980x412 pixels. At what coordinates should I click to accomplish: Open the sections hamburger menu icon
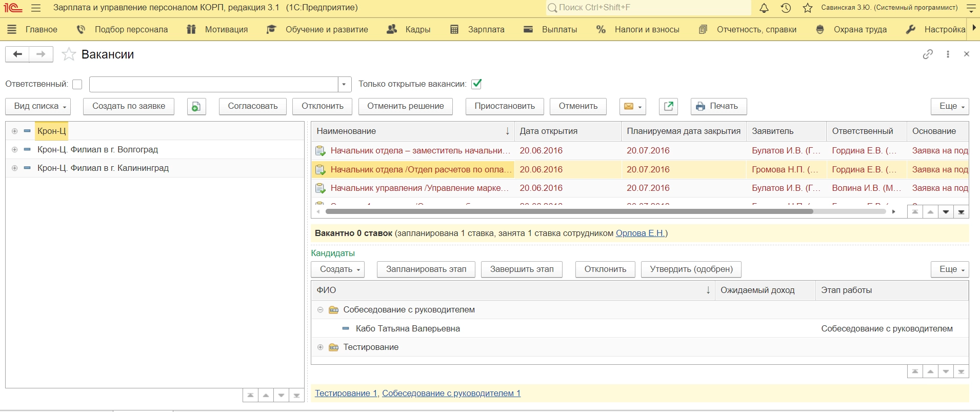pyautogui.click(x=12, y=30)
